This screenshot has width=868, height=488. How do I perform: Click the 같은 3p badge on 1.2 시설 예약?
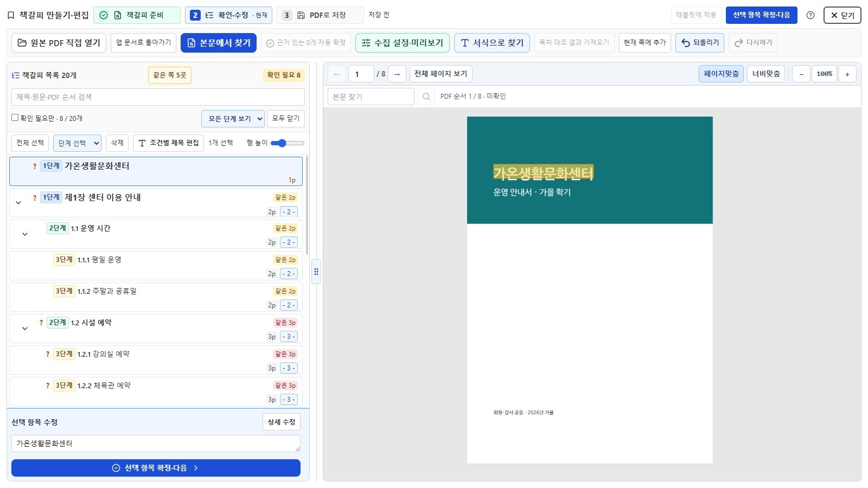tap(285, 323)
